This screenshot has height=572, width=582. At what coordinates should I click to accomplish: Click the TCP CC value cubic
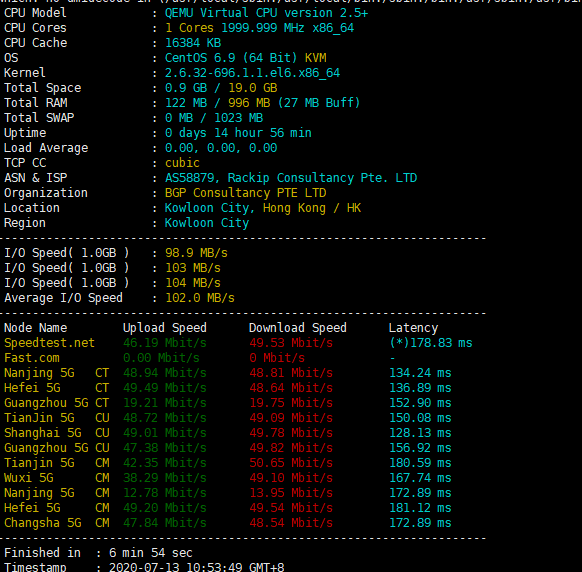pos(182,163)
